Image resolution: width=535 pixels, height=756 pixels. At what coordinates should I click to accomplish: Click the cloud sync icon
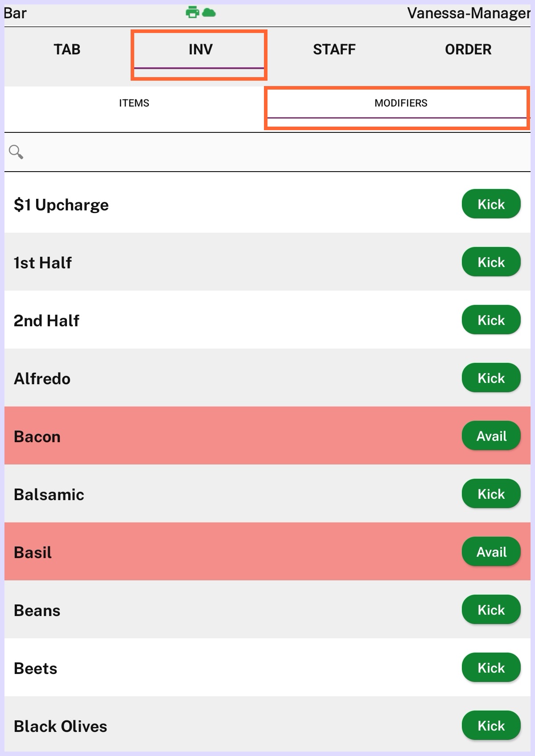pyautogui.click(x=209, y=12)
